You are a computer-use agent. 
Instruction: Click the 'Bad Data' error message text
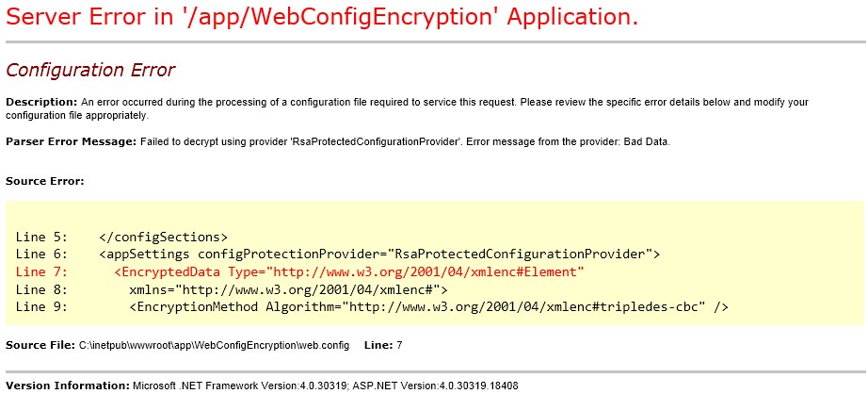tap(647, 141)
